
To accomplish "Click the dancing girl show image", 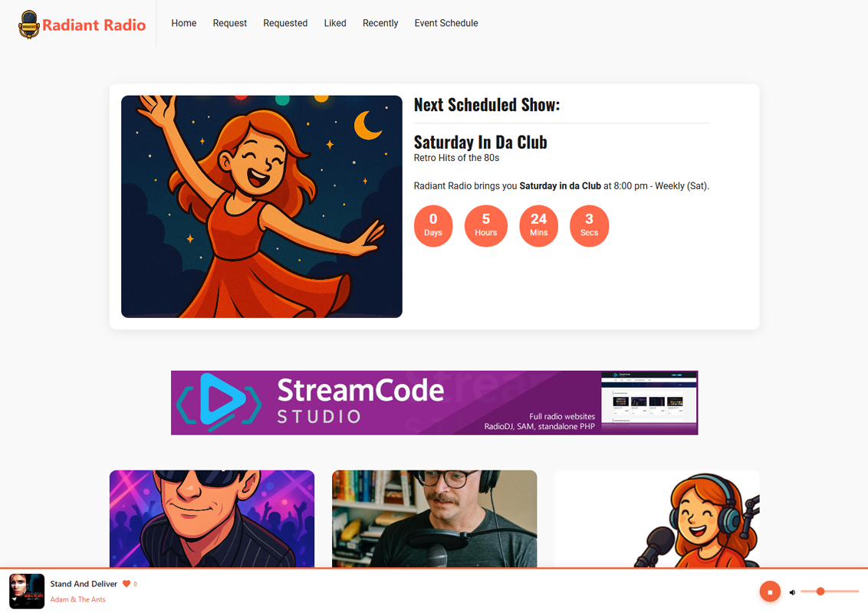I will point(261,207).
